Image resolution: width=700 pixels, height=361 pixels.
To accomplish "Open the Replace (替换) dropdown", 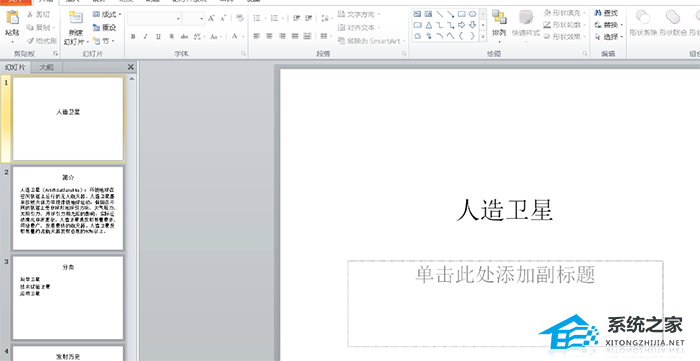I will 608,25.
